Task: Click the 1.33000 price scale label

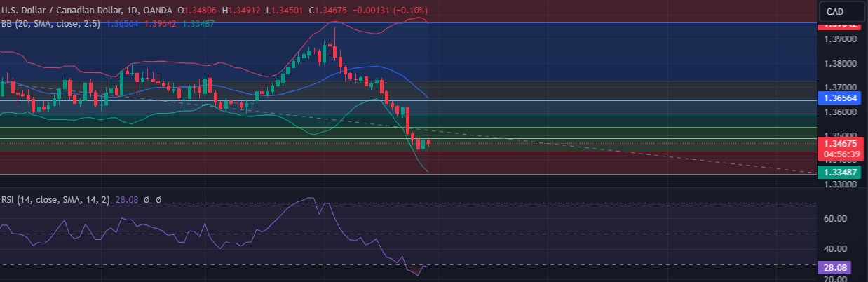Action: 840,184
